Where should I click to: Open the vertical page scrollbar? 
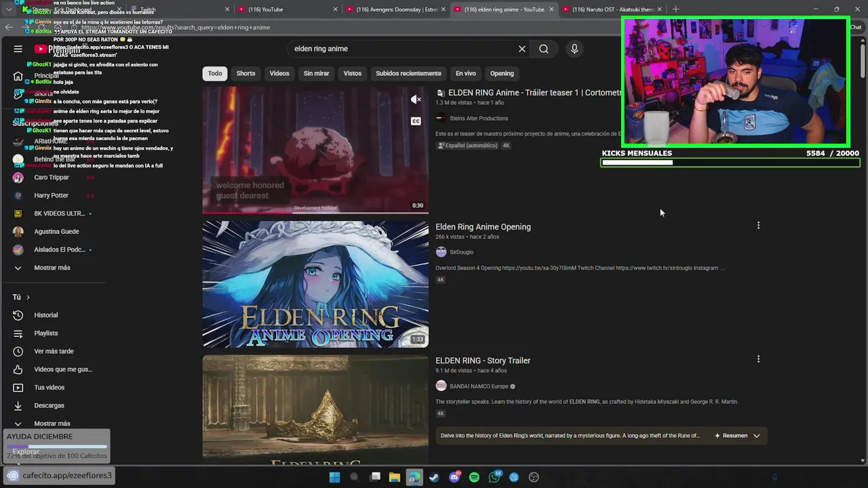(863, 61)
